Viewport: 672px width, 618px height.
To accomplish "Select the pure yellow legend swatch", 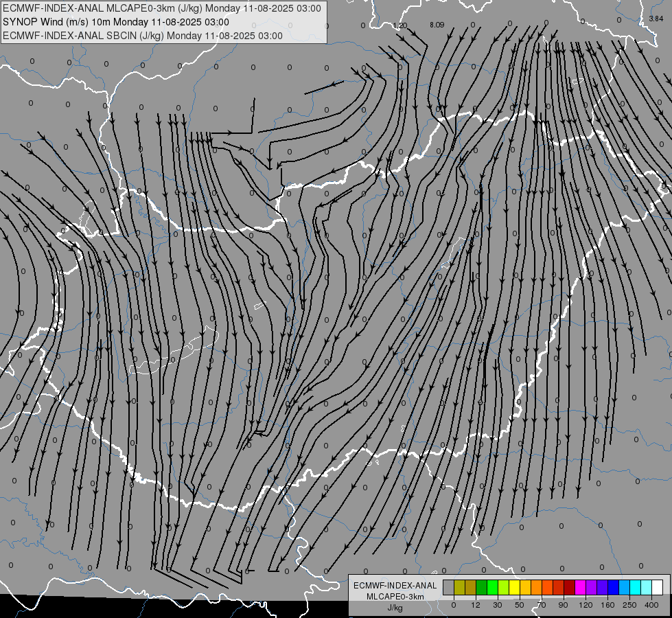I will [515, 587].
